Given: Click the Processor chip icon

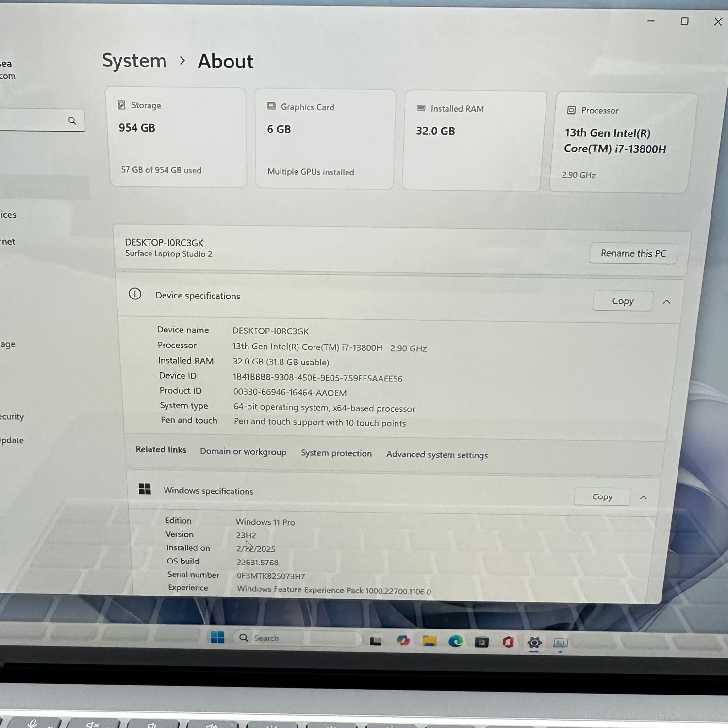Looking at the screenshot, I should click(571, 110).
